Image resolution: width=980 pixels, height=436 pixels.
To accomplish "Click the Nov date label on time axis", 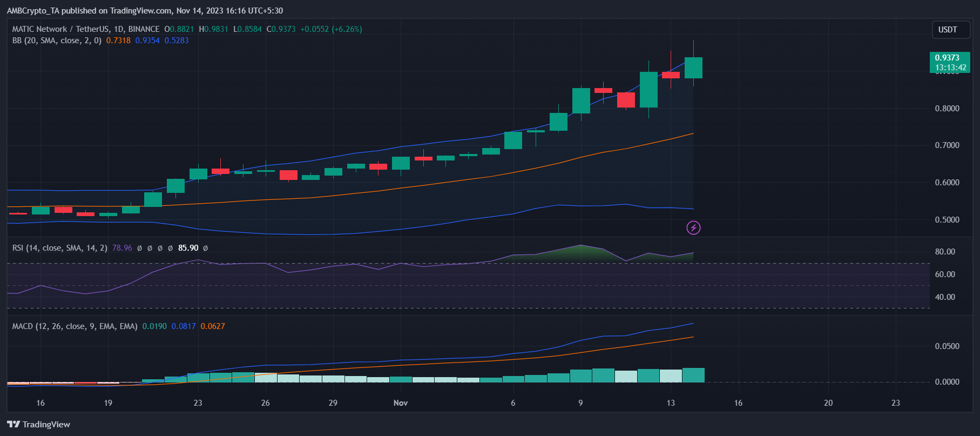I will tap(401, 403).
